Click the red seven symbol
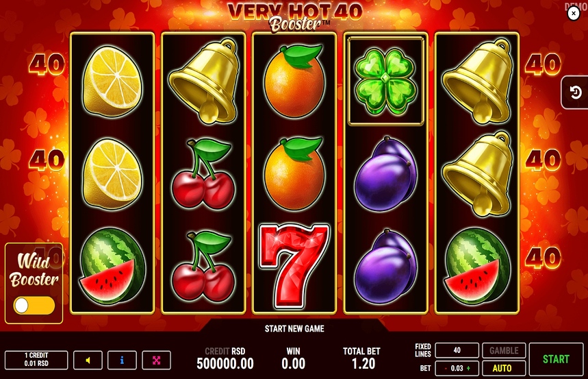This screenshot has width=588, height=379. 294,265
